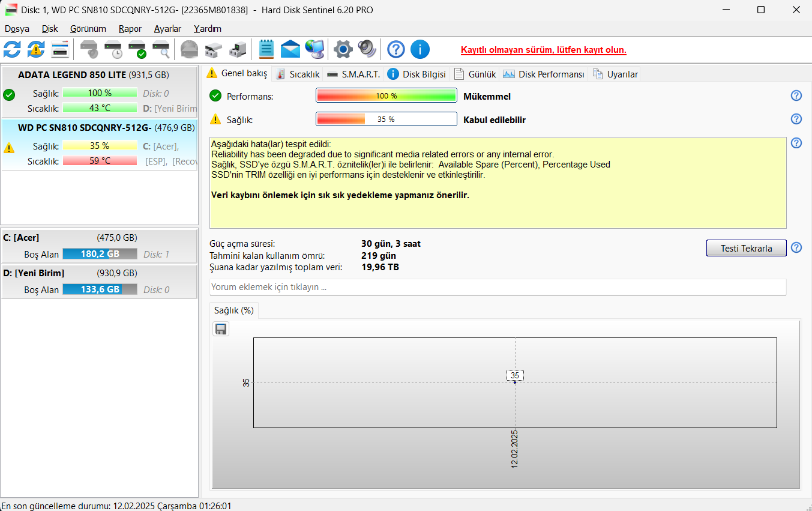Click the speaker sound toolbar icon
Screen dimensions: 812x511
coord(367,49)
